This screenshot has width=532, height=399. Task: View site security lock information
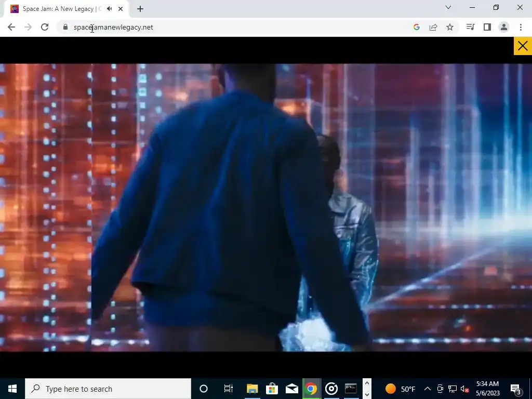point(65,27)
